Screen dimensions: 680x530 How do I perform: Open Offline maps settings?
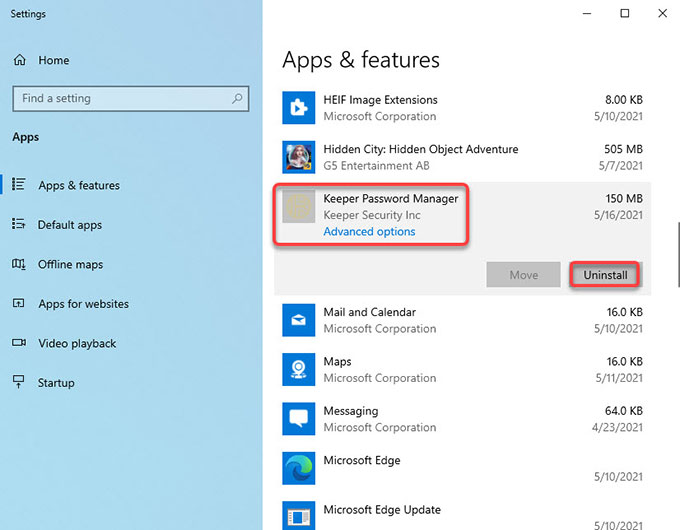(70, 264)
